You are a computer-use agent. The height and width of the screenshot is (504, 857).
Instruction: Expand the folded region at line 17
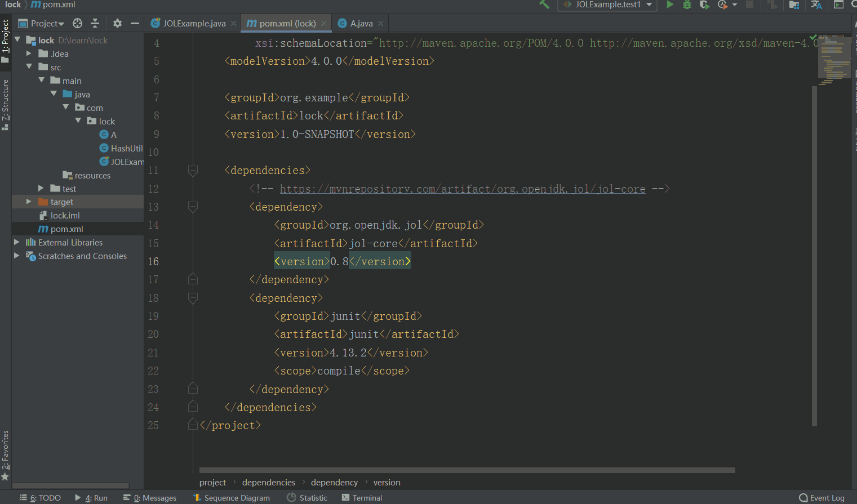(x=193, y=279)
